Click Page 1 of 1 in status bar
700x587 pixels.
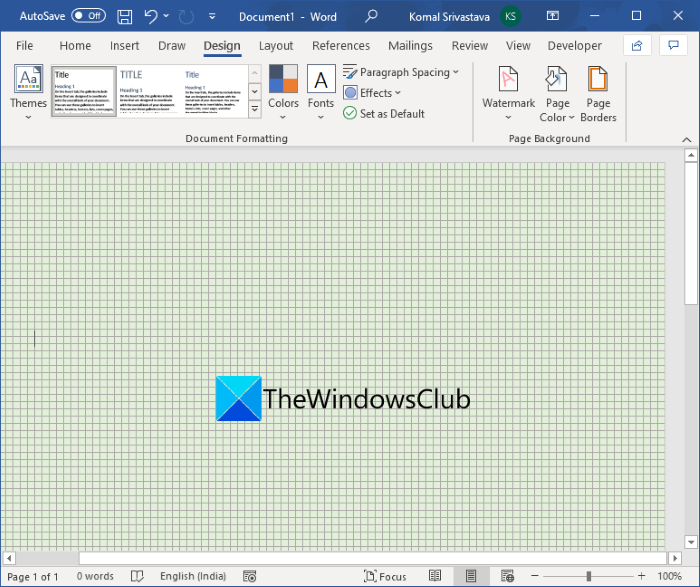[33, 577]
